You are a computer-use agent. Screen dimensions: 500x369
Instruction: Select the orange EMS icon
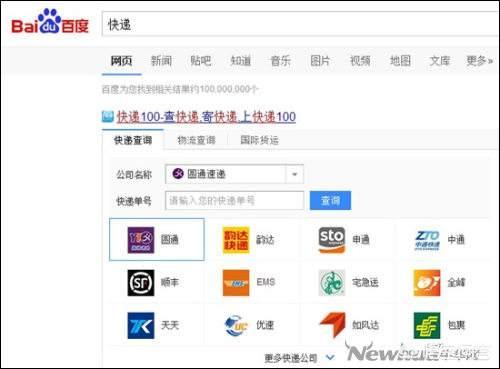(x=236, y=283)
